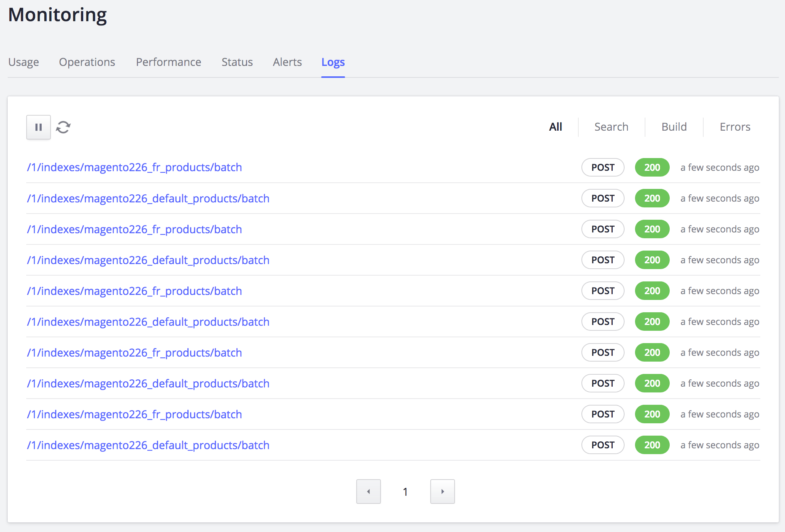Click the 200 status badge second row

point(651,198)
